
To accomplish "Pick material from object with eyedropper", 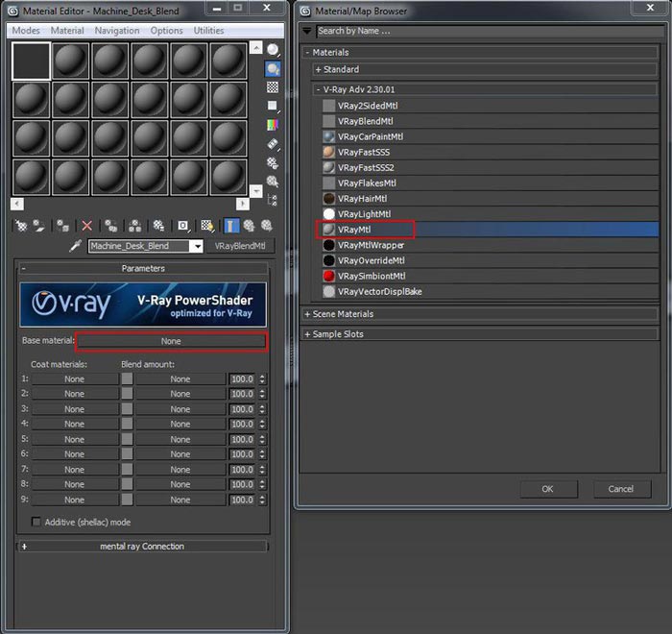I will pos(76,246).
